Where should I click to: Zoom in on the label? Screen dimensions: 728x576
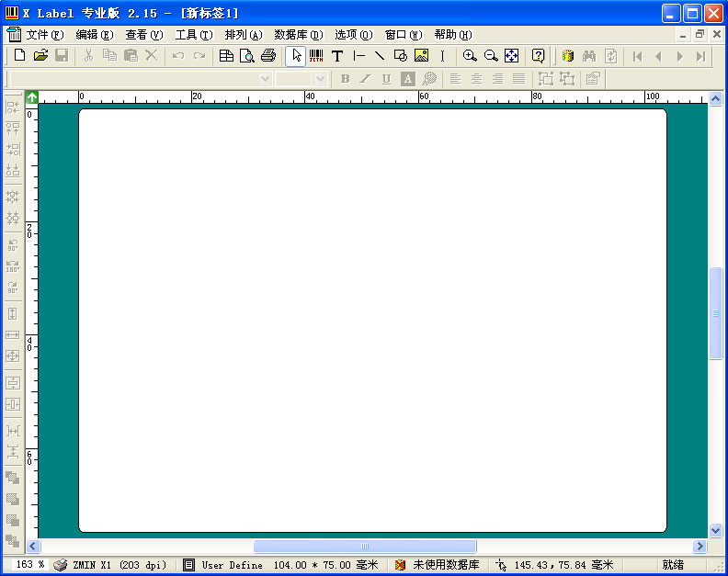coord(470,56)
